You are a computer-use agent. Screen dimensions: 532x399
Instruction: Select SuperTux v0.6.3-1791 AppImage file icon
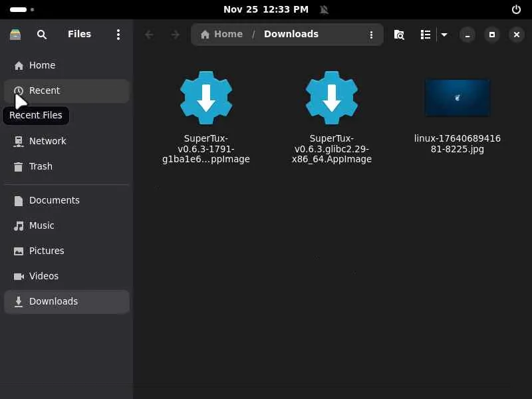206,98
